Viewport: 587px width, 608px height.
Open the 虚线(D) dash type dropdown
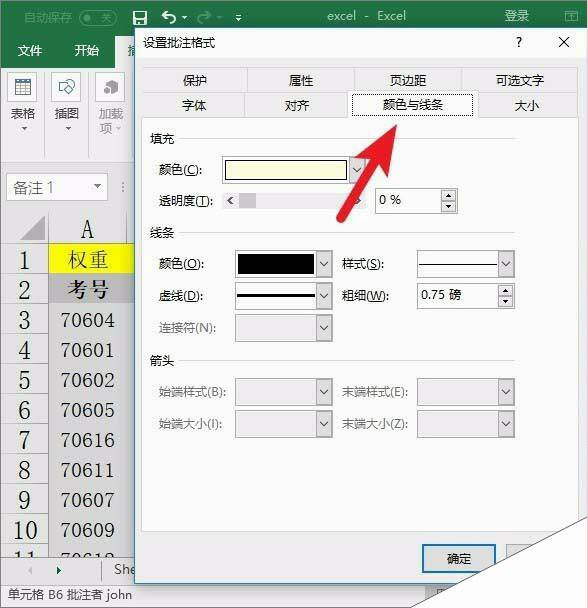click(324, 296)
